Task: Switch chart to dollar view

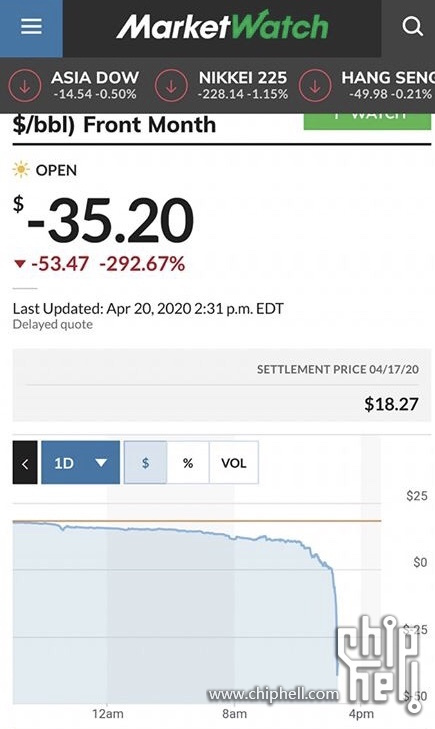Action: click(145, 463)
